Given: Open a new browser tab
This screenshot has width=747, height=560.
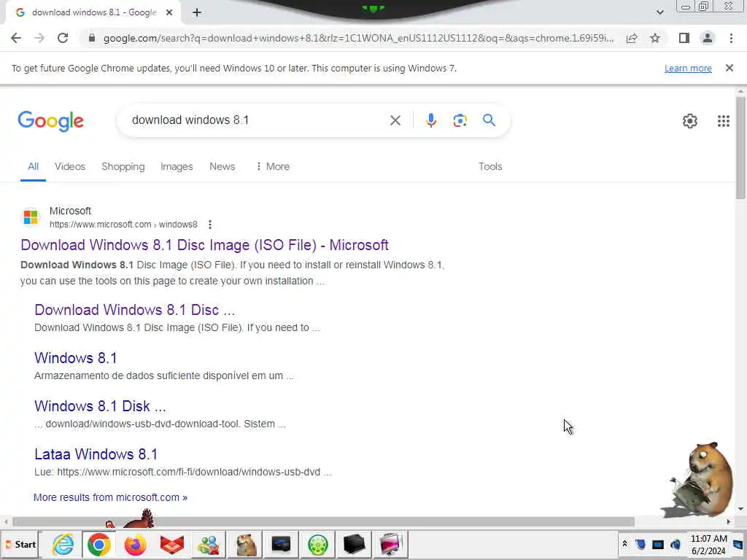Looking at the screenshot, I should click(x=197, y=12).
